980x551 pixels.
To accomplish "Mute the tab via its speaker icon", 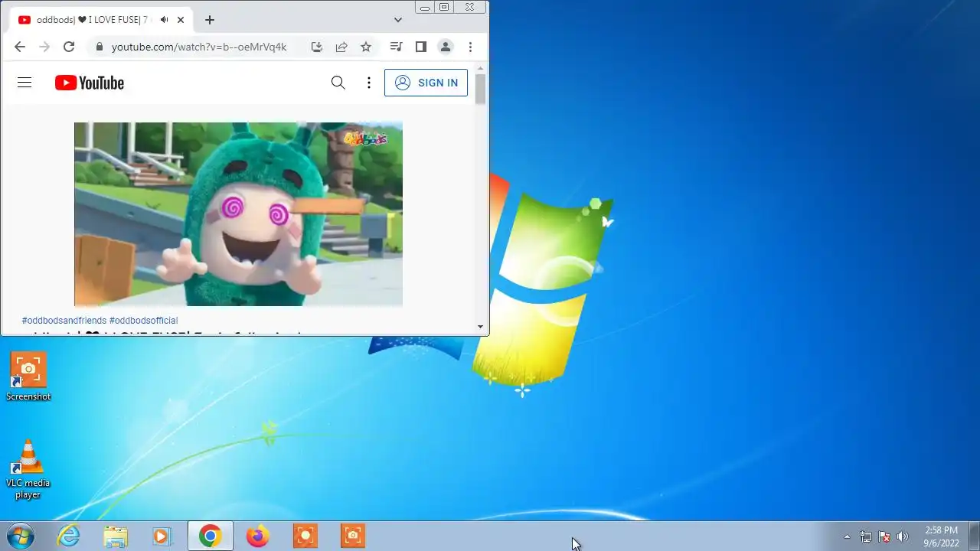I will pyautogui.click(x=164, y=20).
